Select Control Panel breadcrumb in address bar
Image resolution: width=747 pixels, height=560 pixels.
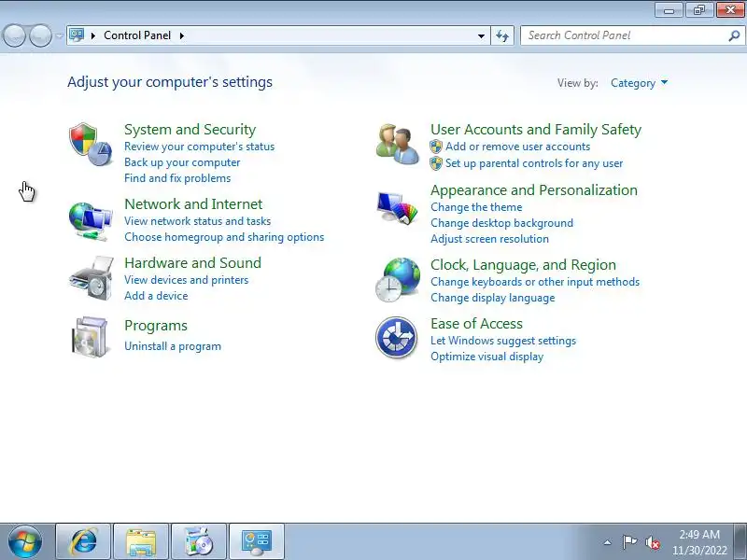pos(137,35)
